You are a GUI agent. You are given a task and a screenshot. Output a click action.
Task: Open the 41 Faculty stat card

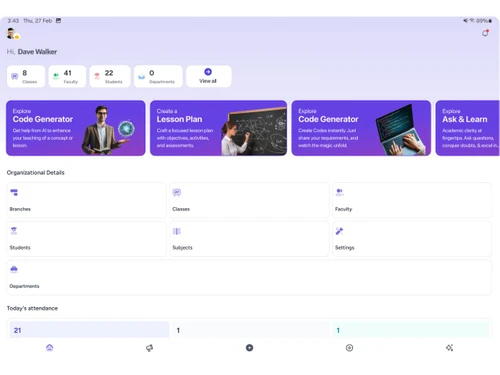[67, 76]
